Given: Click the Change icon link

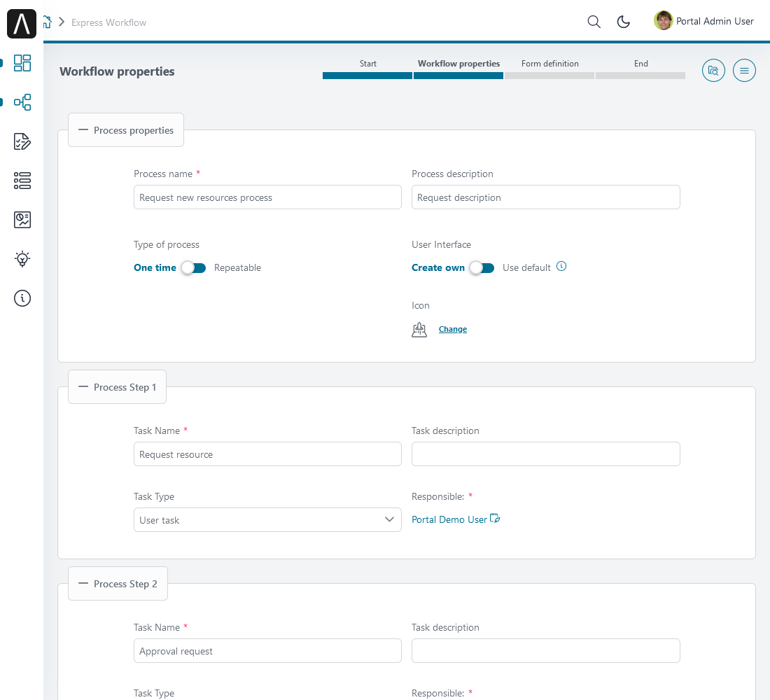Looking at the screenshot, I should pyautogui.click(x=452, y=329).
